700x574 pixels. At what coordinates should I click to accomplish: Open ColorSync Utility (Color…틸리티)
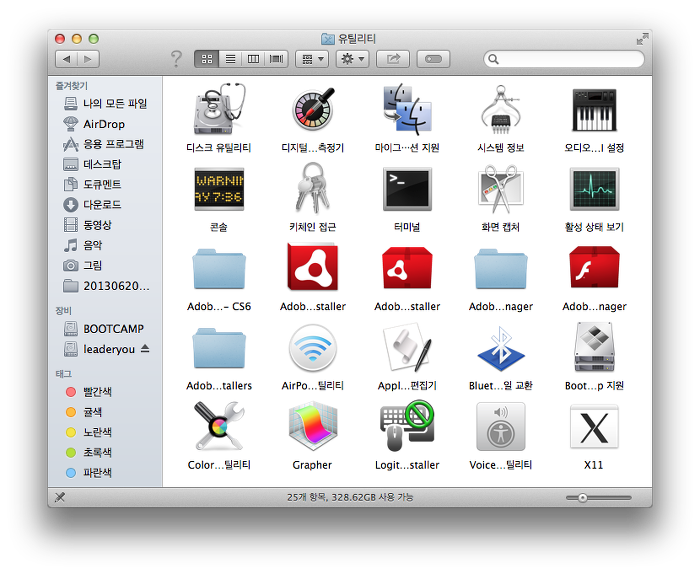(219, 427)
